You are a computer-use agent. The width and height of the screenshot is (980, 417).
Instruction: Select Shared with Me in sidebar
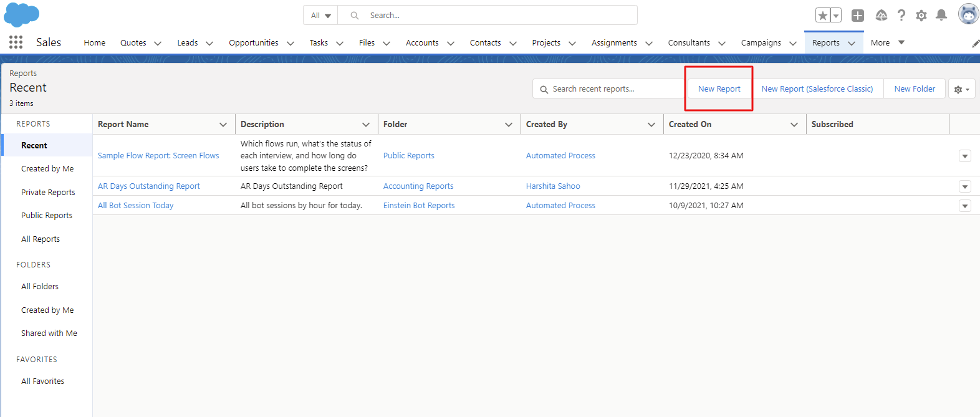49,333
